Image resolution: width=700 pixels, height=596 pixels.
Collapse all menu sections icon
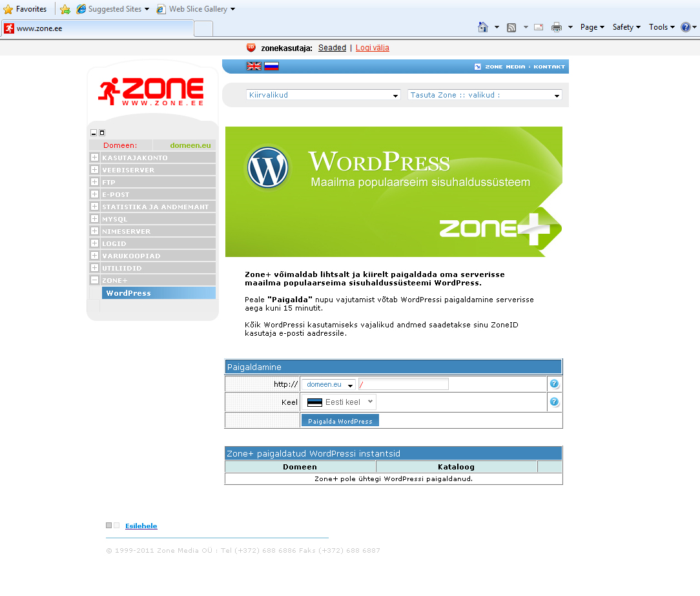click(x=94, y=132)
